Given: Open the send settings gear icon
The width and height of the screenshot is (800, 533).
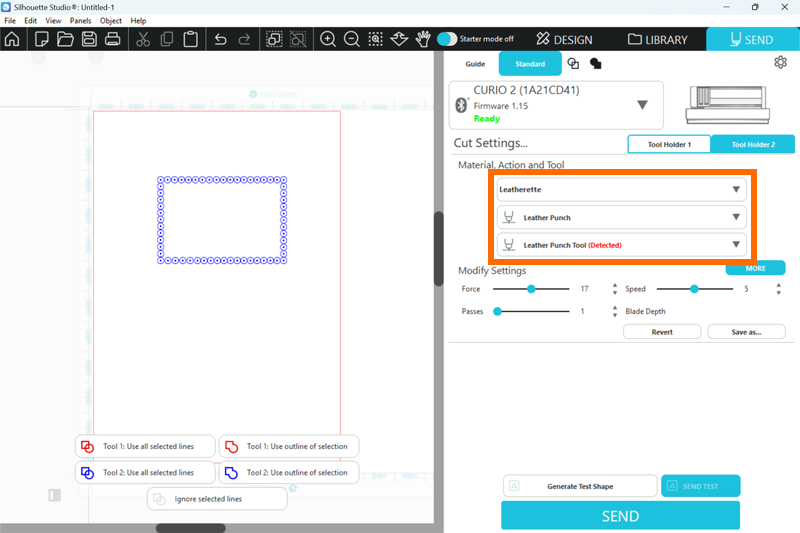Looking at the screenshot, I should pyautogui.click(x=780, y=63).
